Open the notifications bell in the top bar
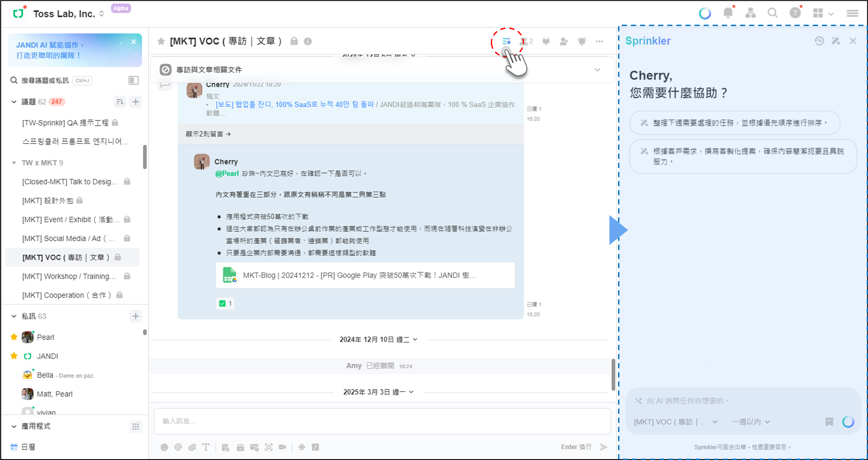868x460 pixels. 728,13
